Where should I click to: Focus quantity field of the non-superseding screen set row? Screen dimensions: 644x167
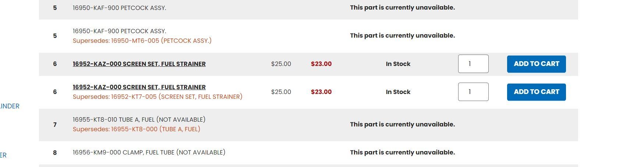point(473,64)
